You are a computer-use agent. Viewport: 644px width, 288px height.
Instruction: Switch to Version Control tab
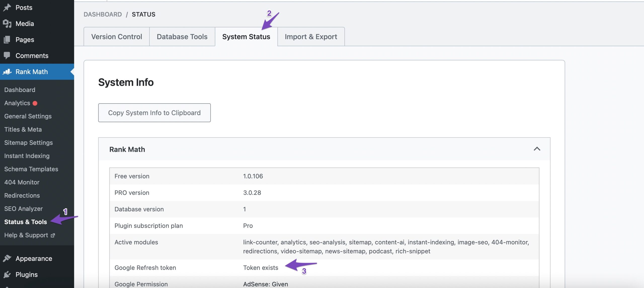[116, 37]
